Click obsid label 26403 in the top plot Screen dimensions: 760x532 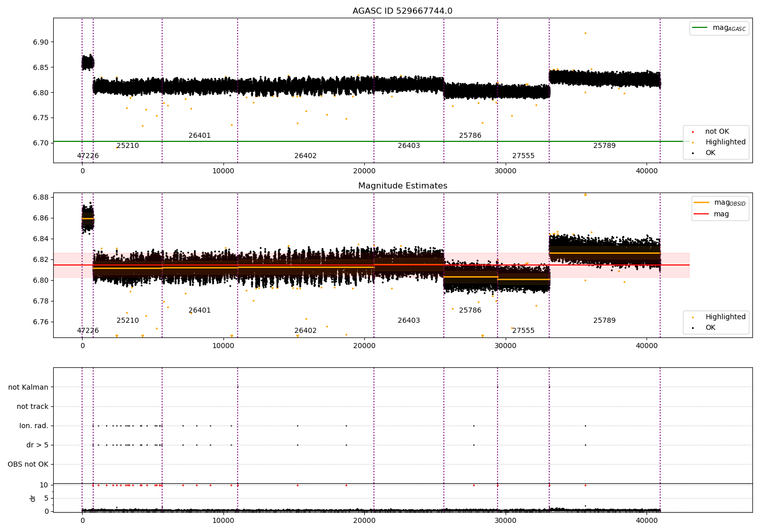click(409, 145)
